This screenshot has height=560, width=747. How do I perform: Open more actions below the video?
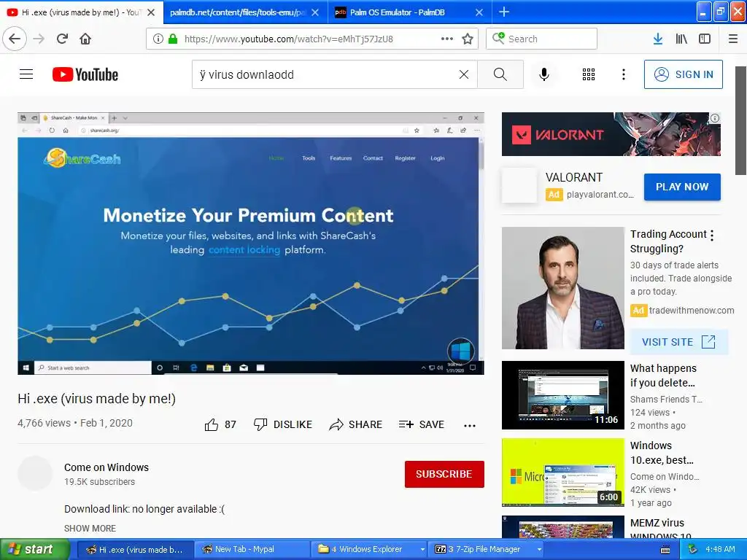coord(470,425)
